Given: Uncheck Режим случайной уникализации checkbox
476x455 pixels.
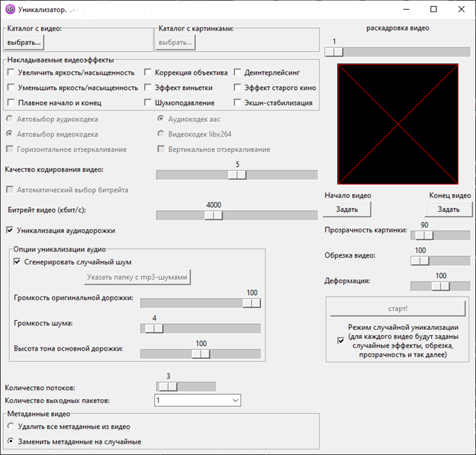Looking at the screenshot, I should [340, 341].
